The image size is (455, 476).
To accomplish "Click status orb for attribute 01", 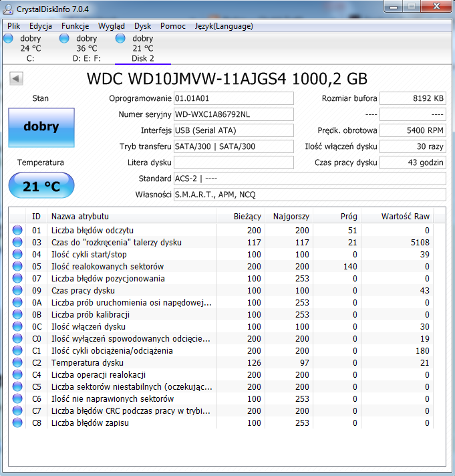I will click(17, 230).
